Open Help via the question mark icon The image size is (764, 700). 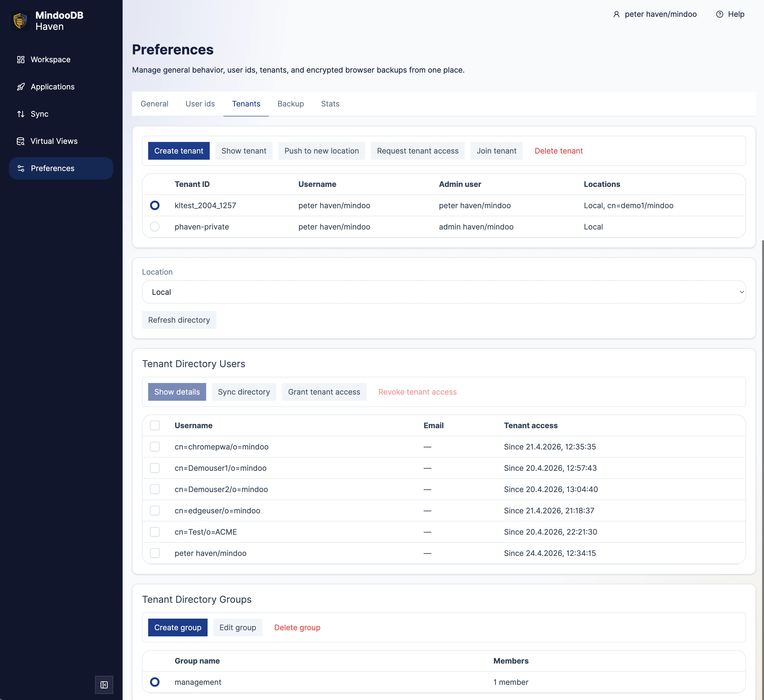720,14
